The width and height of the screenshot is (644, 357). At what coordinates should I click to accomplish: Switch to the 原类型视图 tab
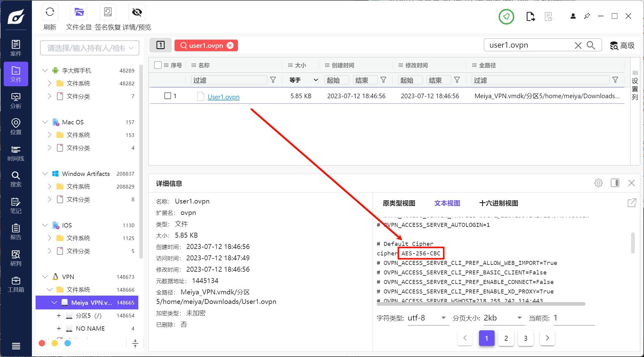399,203
